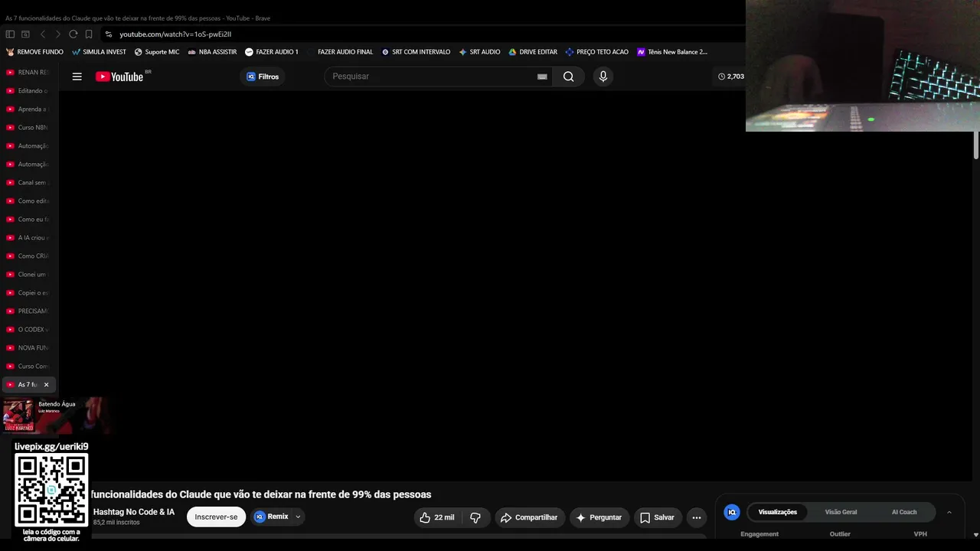Open site settings icon in address bar
This screenshot has width=980, height=551.
click(109, 34)
